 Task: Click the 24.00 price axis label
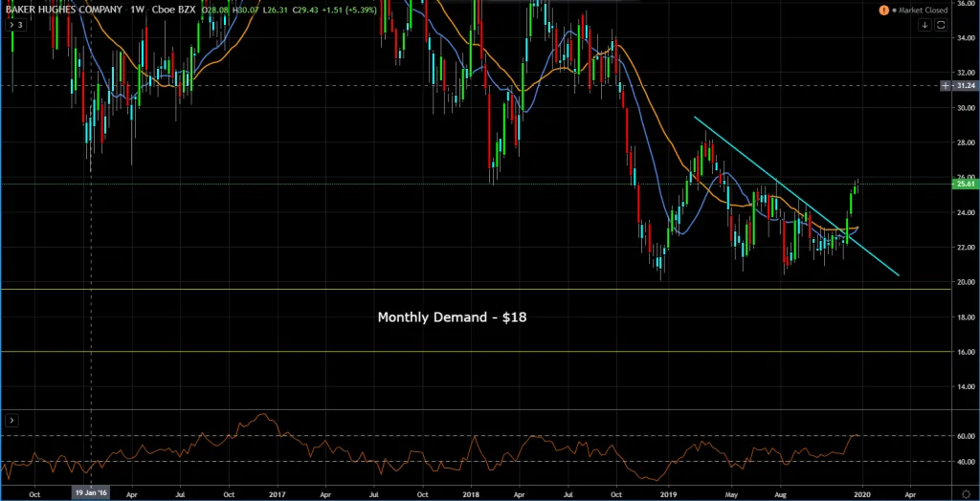point(967,212)
